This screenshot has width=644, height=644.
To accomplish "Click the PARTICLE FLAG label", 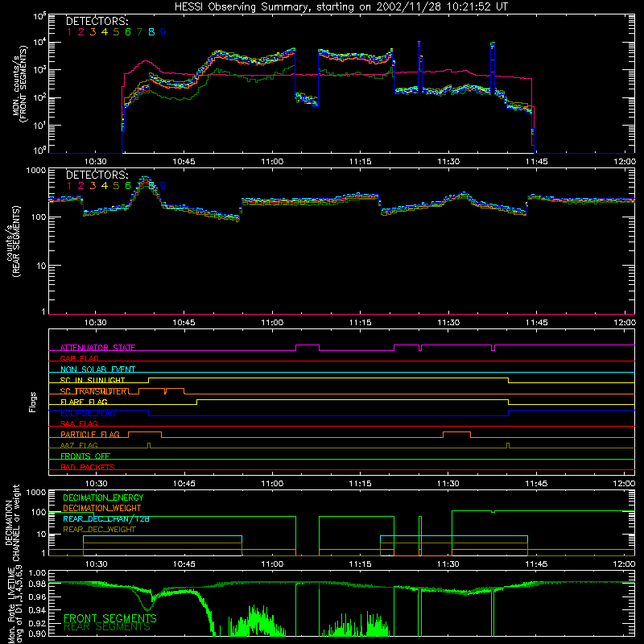I will coord(90,434).
